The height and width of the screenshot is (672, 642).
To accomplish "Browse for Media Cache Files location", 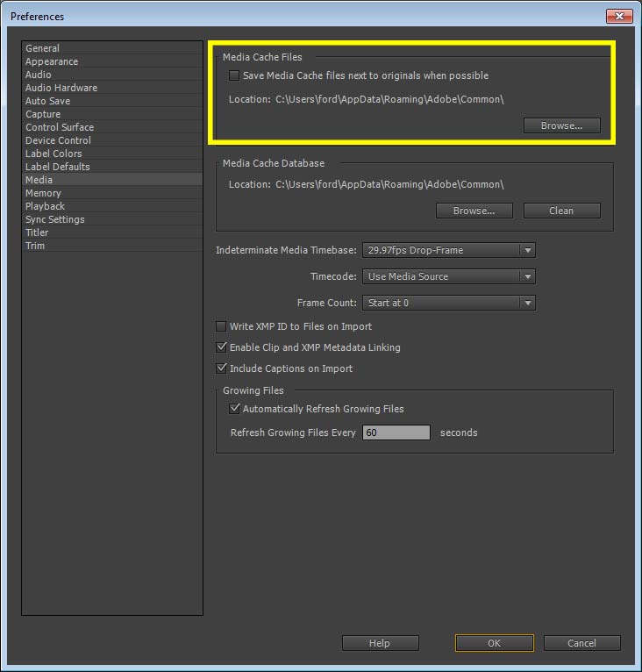I will pyautogui.click(x=561, y=125).
